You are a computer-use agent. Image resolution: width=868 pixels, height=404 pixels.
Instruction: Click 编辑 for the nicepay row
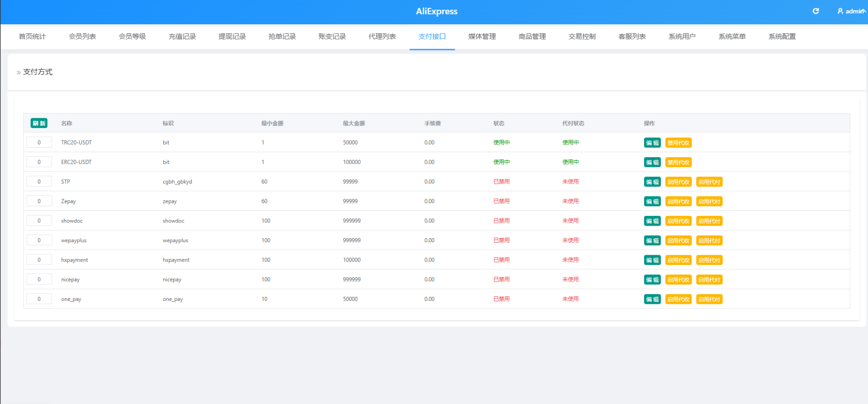[x=652, y=280]
